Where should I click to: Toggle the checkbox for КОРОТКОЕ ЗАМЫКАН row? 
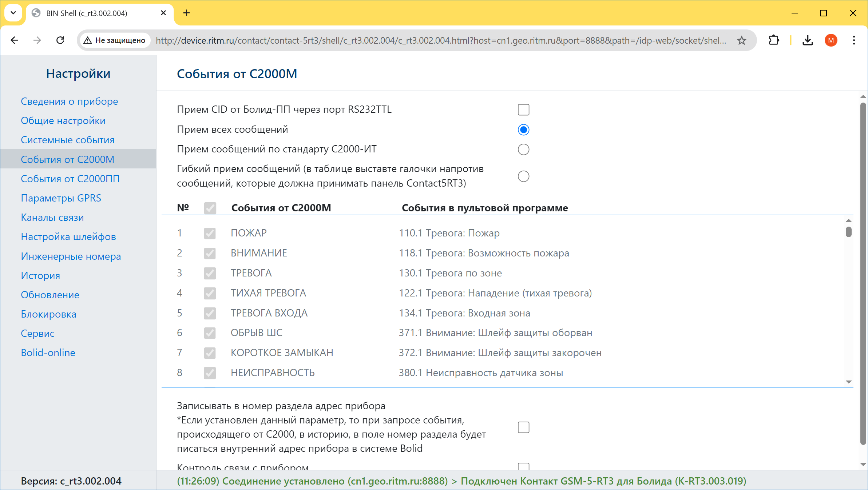[210, 353]
